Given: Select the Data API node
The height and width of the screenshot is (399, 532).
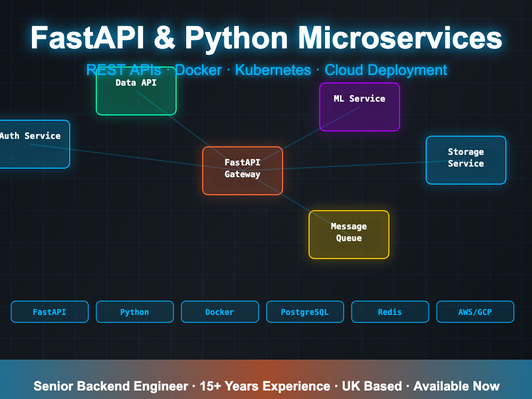Looking at the screenshot, I should coord(136,91).
